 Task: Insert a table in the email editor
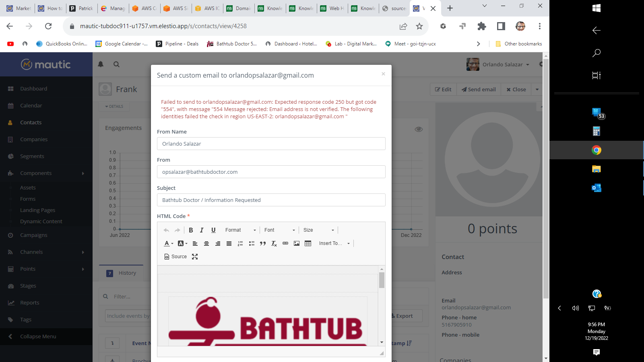308,243
